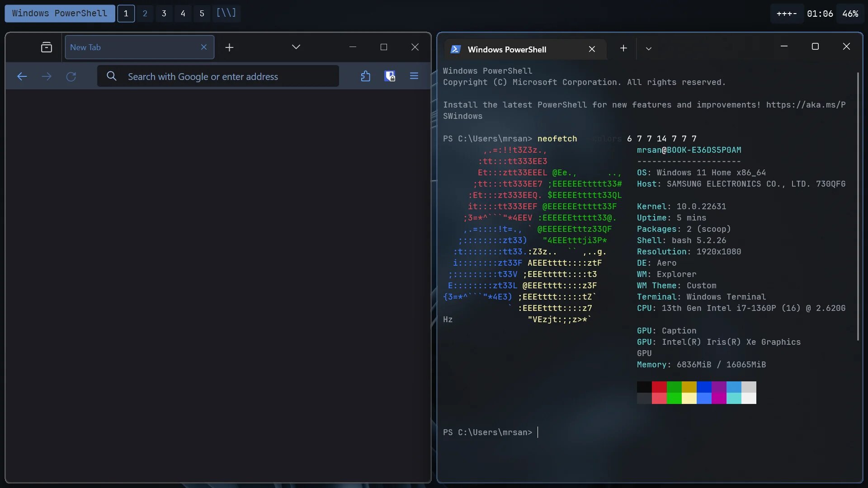Click the address bar magnifier icon

(112, 76)
